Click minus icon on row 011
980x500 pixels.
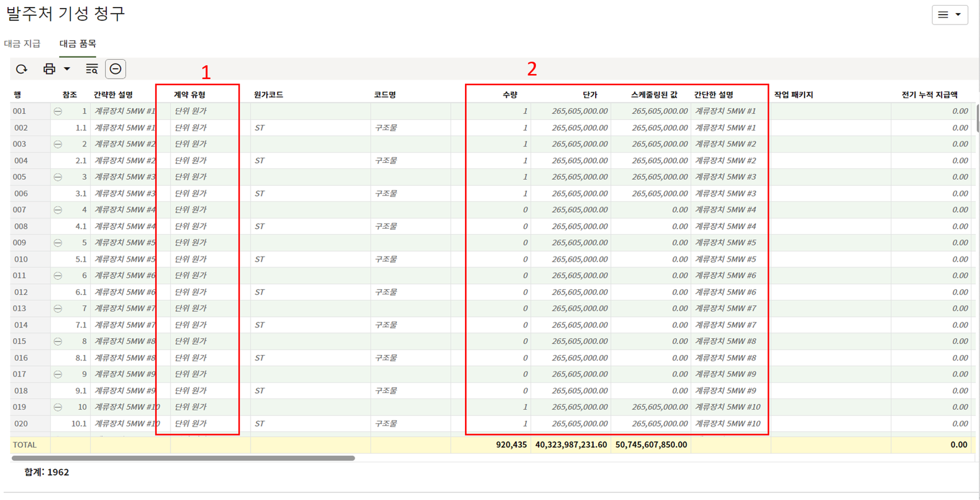click(x=58, y=276)
